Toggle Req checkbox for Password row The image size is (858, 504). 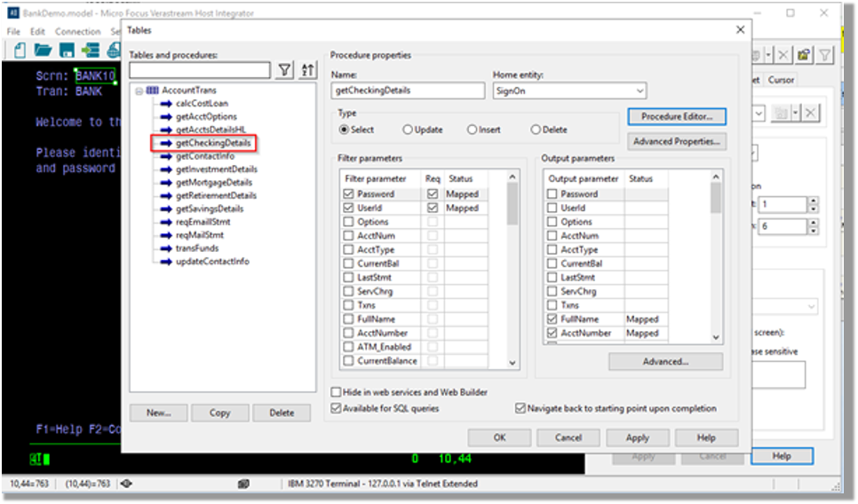(x=433, y=194)
